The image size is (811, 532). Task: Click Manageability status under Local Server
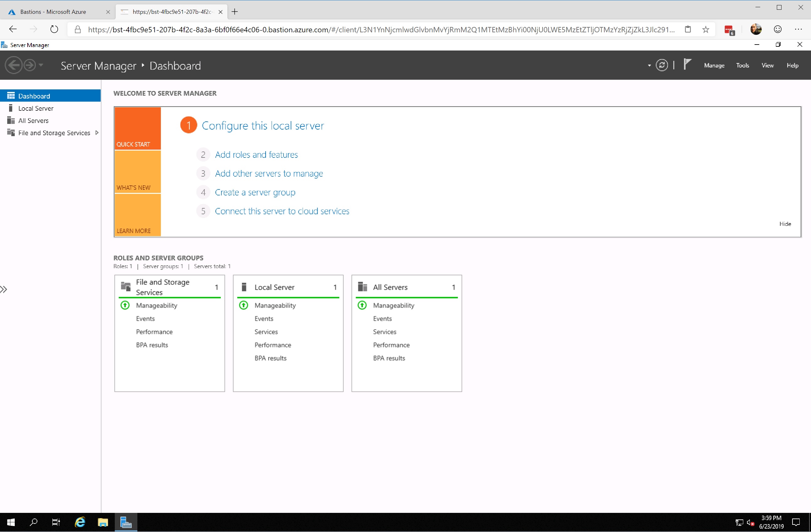click(x=275, y=305)
